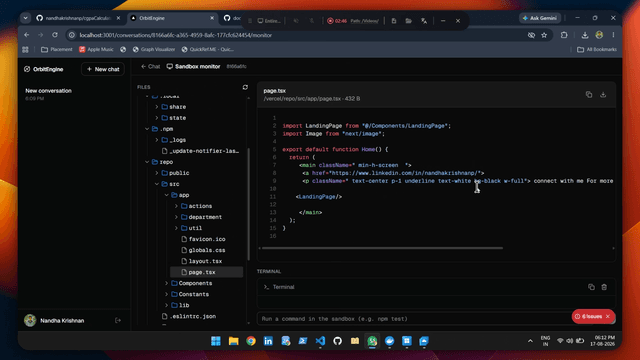640x360 pixels.
Task: Expand the lib folder
Action: [167, 305]
